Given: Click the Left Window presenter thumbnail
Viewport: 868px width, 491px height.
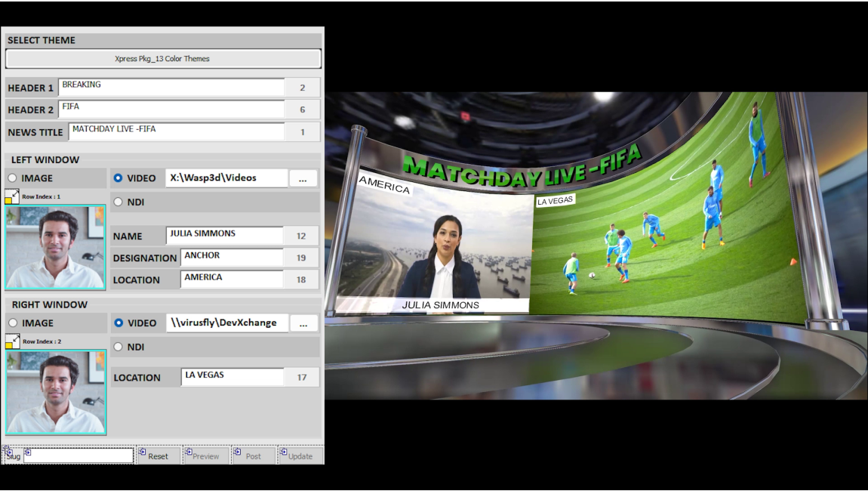Looking at the screenshot, I should (x=56, y=249).
